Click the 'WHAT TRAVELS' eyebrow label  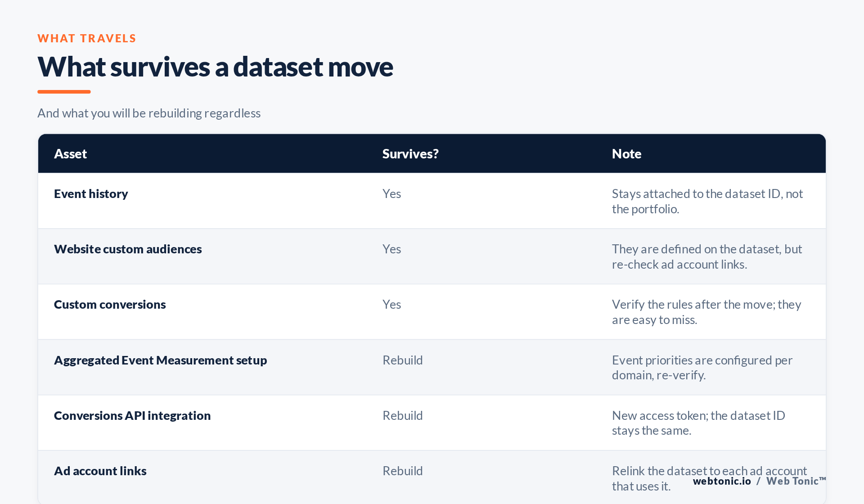[86, 39]
